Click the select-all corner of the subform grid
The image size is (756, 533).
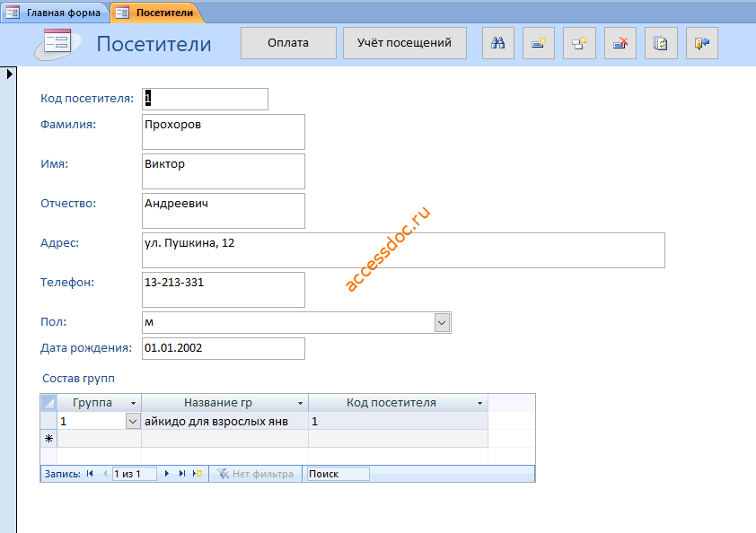[48, 402]
